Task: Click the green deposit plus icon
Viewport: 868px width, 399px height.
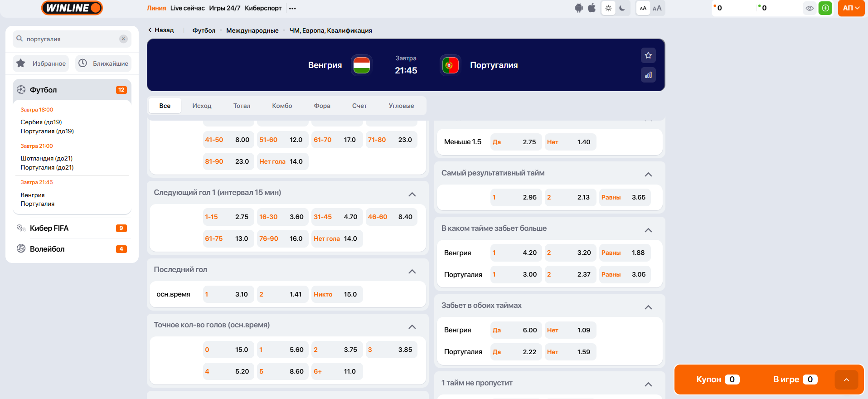Action: tap(825, 8)
